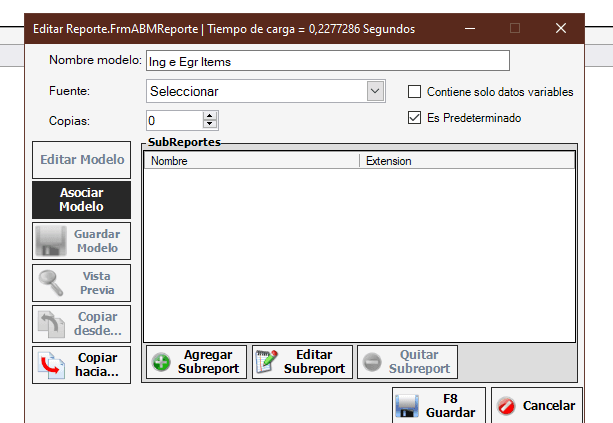This screenshot has width=613, height=423.
Task: Increase Copias with the up arrow
Action: (x=209, y=116)
